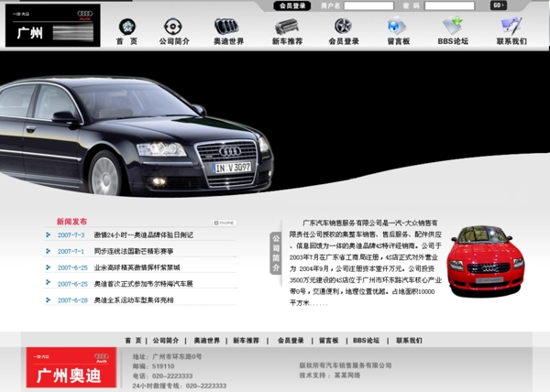
Task: Open 留言板 from the footer menu
Action: 329,341
